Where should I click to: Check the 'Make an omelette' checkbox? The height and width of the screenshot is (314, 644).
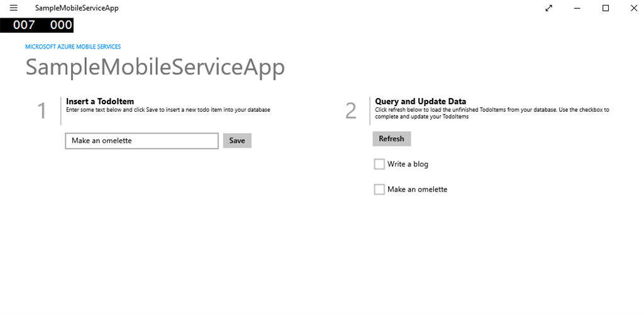(x=379, y=190)
